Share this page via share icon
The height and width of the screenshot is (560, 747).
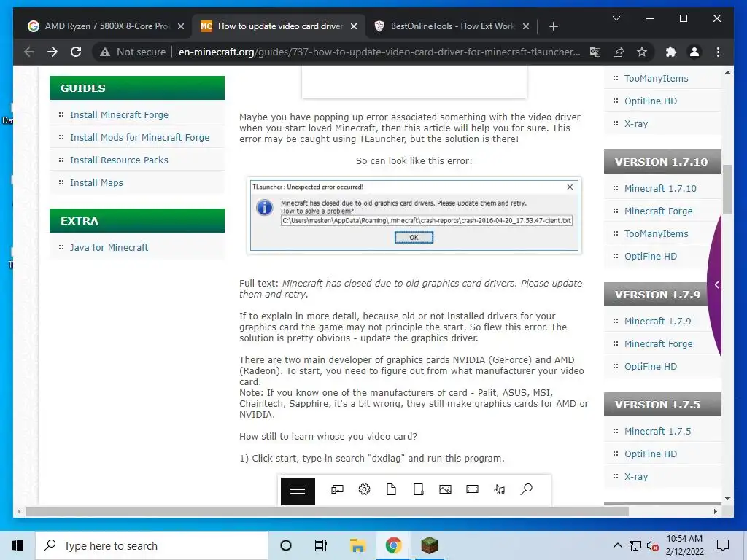pos(619,52)
